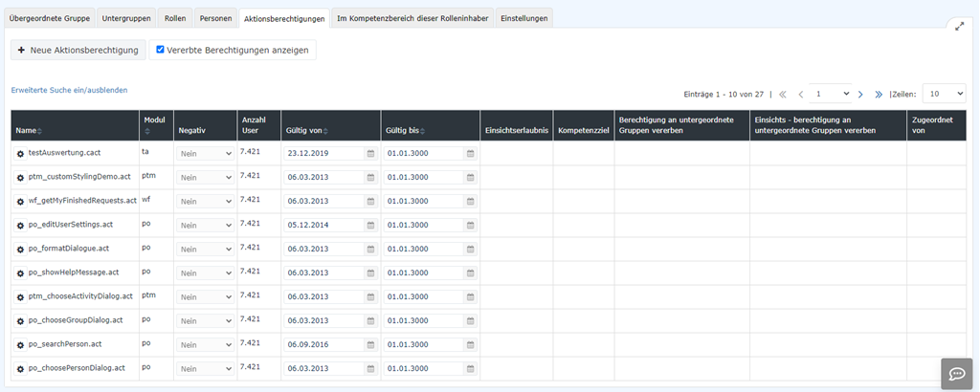This screenshot has height=392, width=980.
Task: Open Negativ dropdown for po_editUserSettings.act row
Action: pos(206,225)
